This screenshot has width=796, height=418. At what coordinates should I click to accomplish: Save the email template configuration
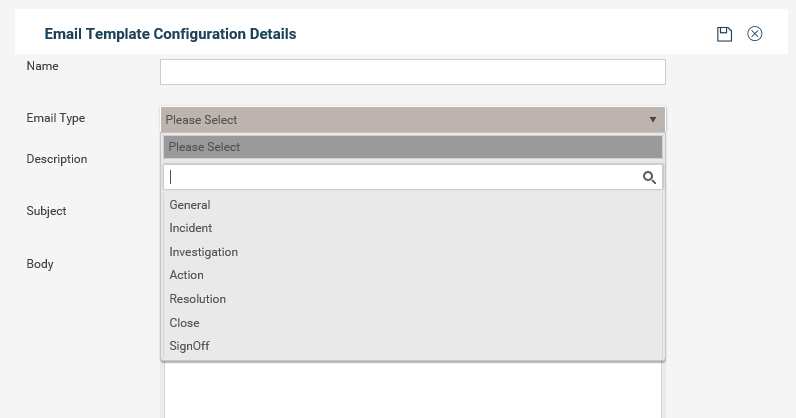click(x=724, y=34)
